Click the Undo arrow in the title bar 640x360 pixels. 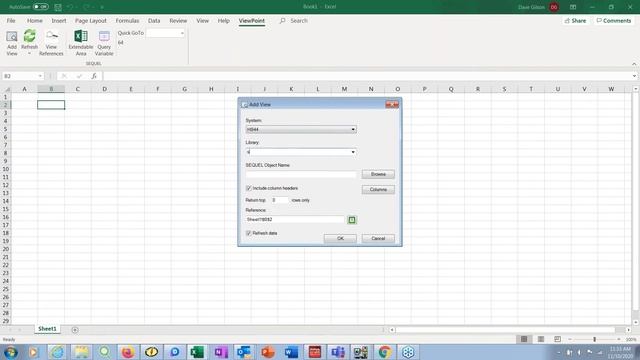(x=70, y=7)
